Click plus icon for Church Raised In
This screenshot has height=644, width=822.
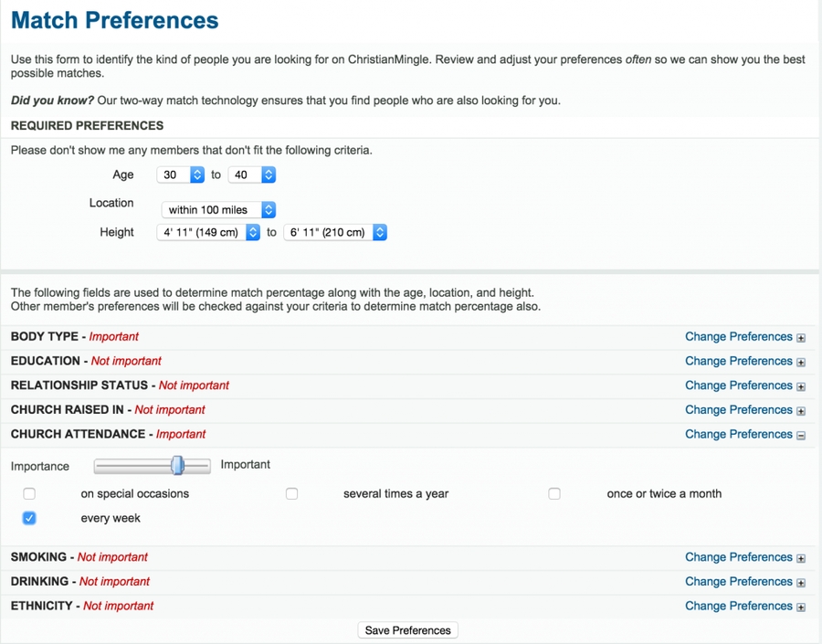[x=801, y=411]
